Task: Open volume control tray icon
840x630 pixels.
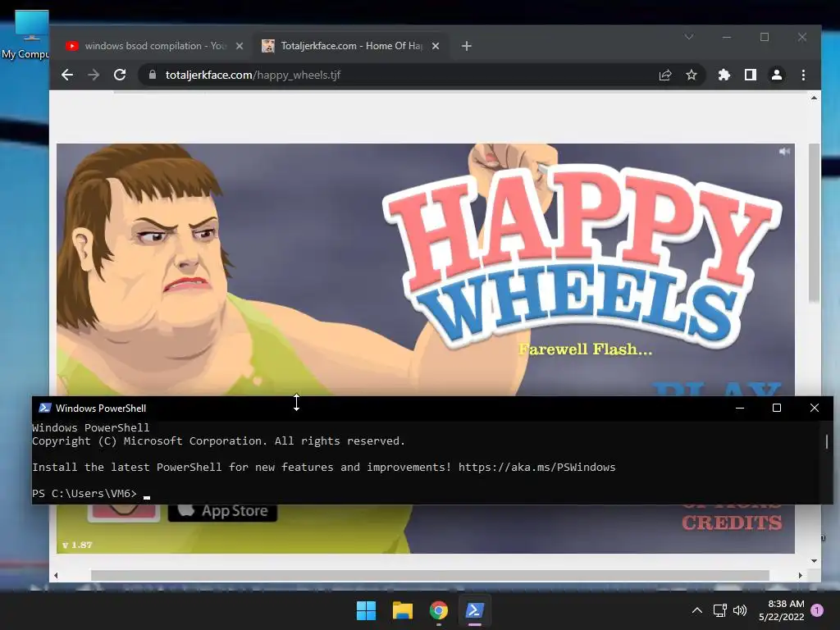Action: pyautogui.click(x=740, y=610)
